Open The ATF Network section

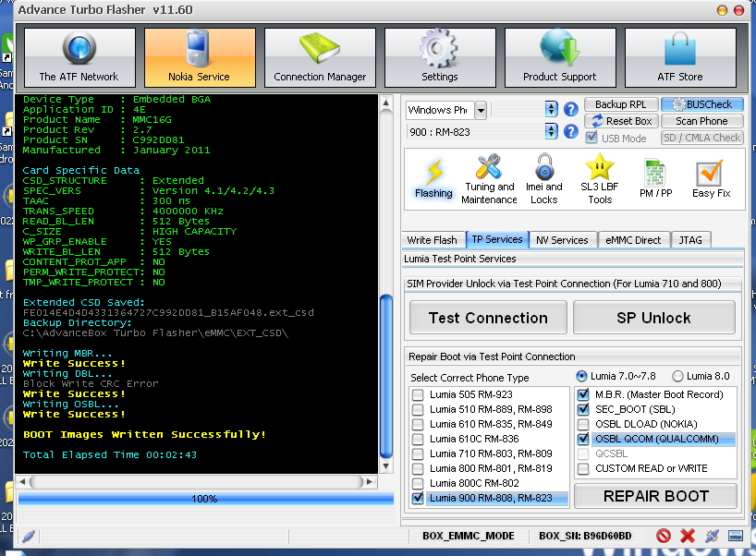(79, 57)
